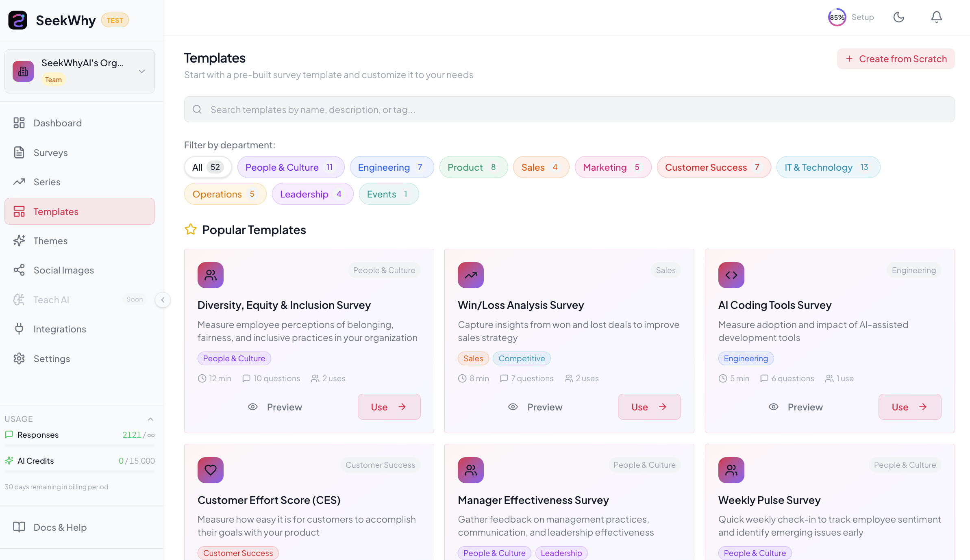Go to Surveys in the sidebar

[50, 153]
